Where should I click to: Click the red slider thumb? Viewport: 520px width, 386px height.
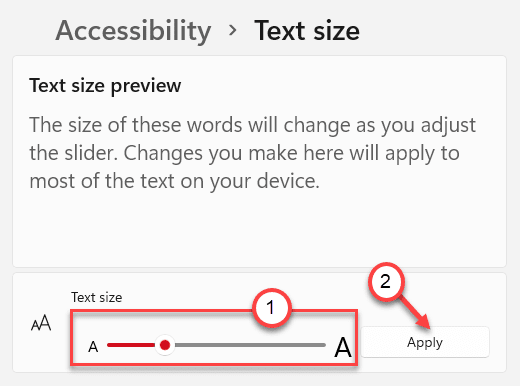(165, 345)
